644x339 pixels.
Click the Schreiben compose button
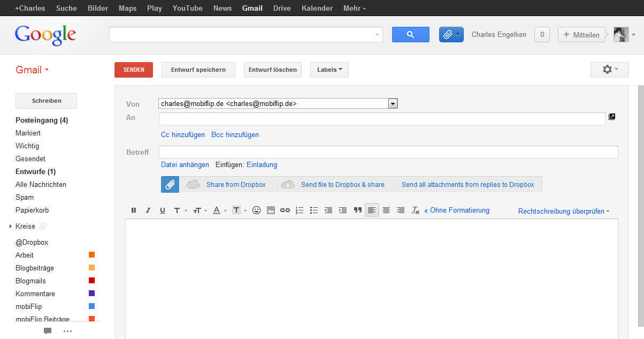point(47,101)
